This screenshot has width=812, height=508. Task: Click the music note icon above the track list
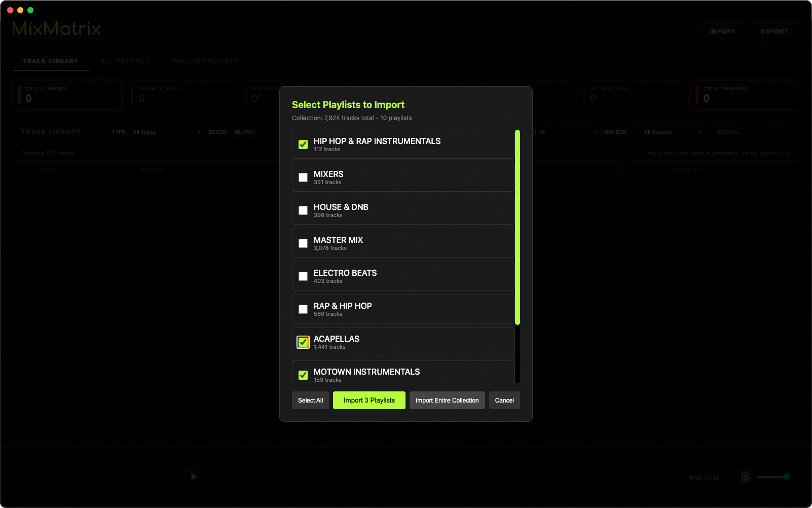pyautogui.click(x=621, y=169)
